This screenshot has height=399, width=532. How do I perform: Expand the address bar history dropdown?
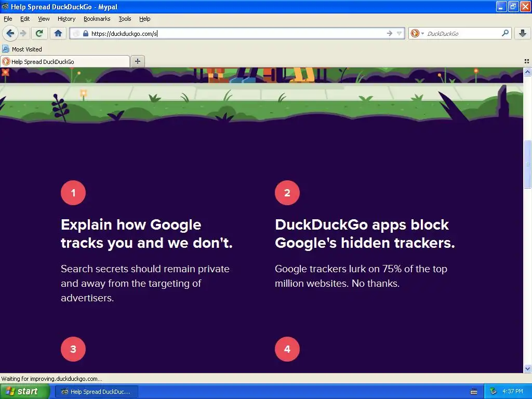click(400, 33)
